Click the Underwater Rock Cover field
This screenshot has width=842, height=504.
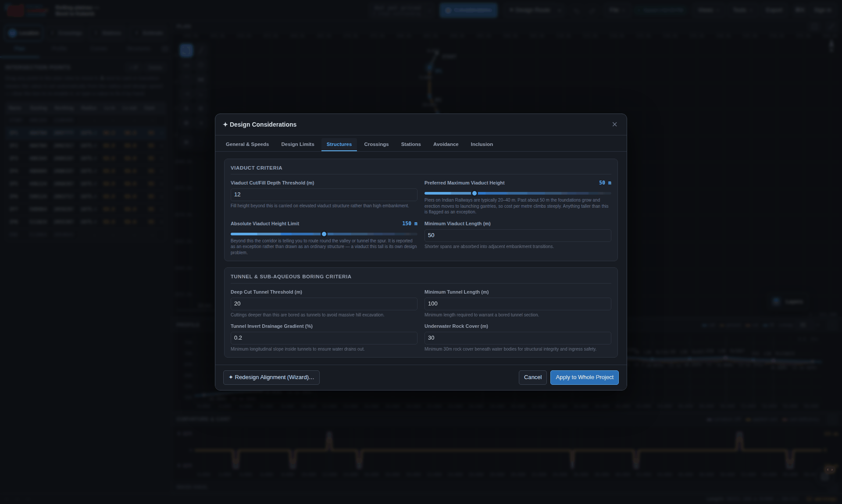[517, 338]
